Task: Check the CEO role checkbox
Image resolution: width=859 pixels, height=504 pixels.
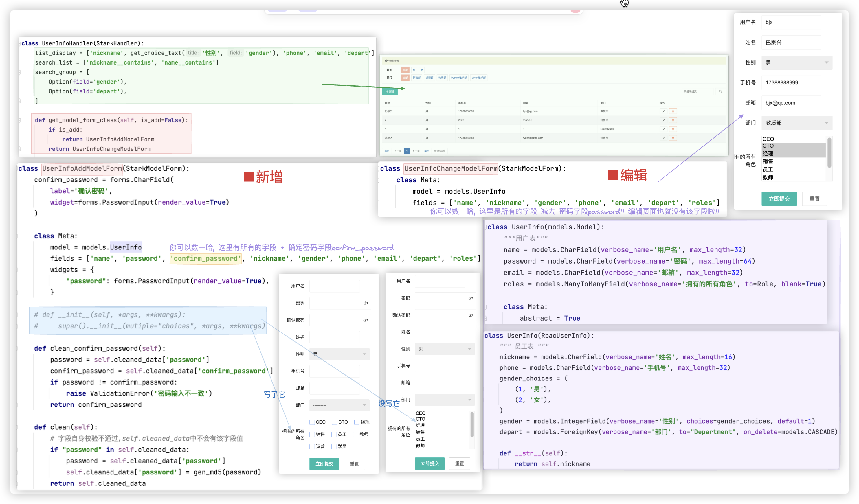Action: 312,422
